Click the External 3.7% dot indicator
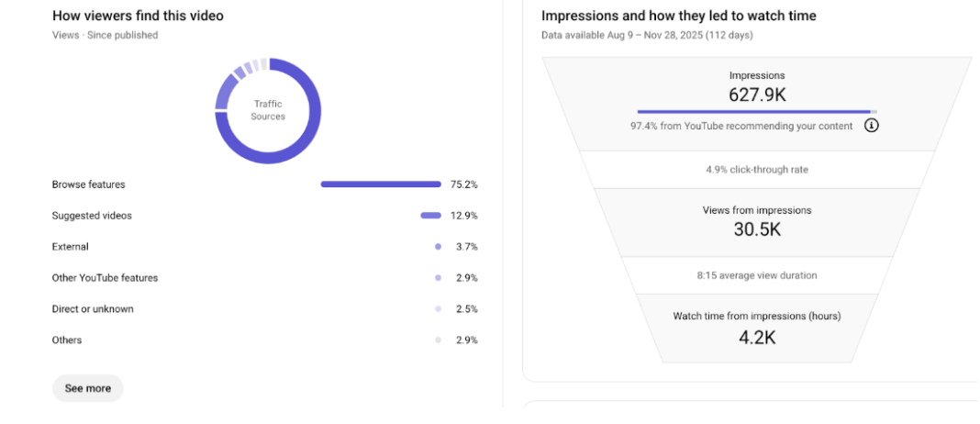Screen dimensions: 980x424 click(439, 247)
